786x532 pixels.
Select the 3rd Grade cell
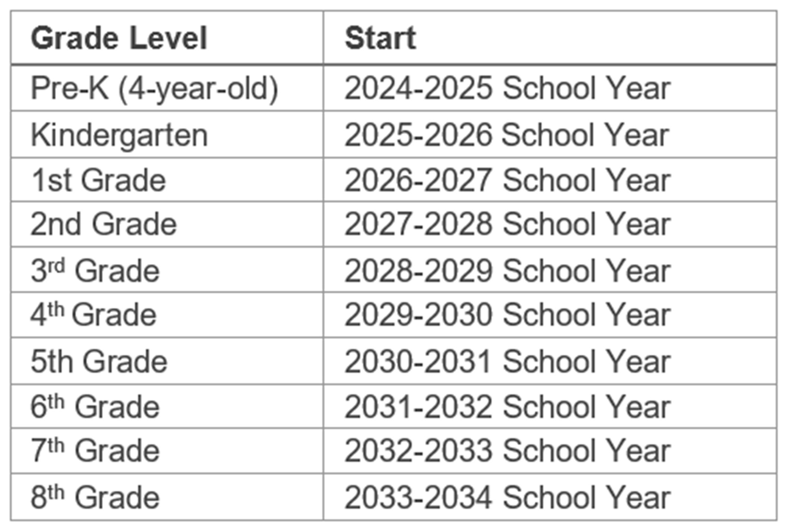[167, 270]
